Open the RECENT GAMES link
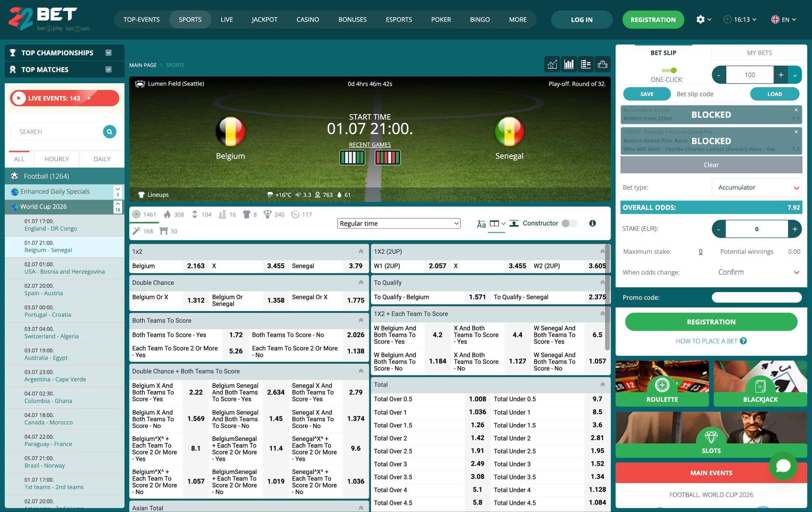This screenshot has width=812, height=512. (370, 145)
